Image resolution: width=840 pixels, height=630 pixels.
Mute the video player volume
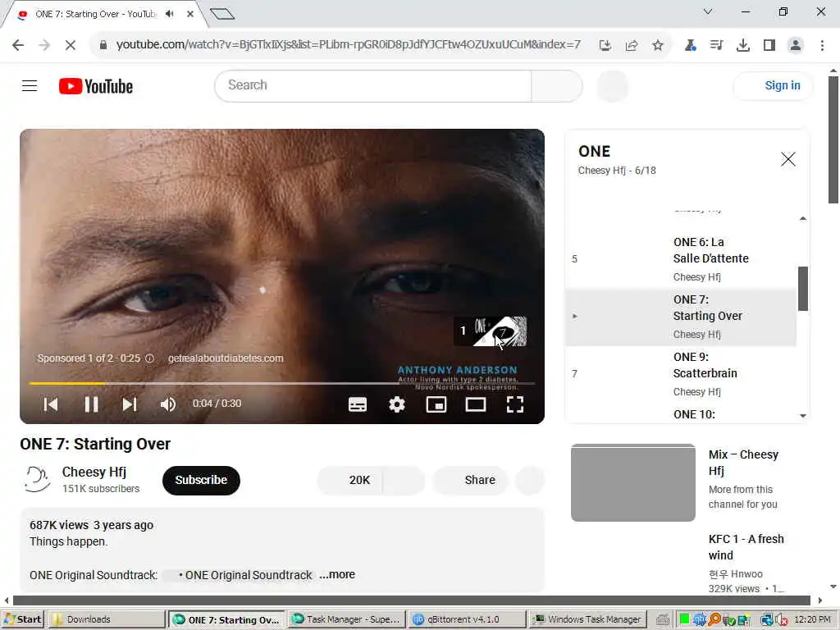[167, 404]
